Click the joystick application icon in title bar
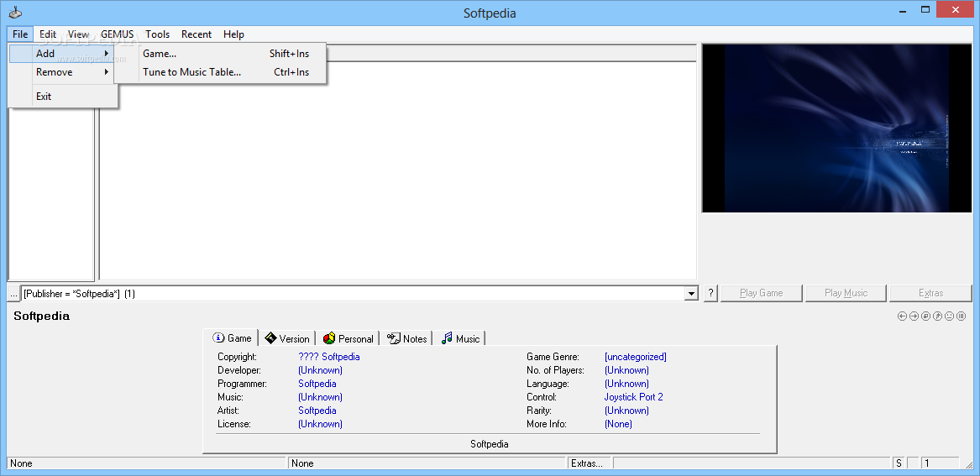This screenshot has height=476, width=980. (15, 12)
